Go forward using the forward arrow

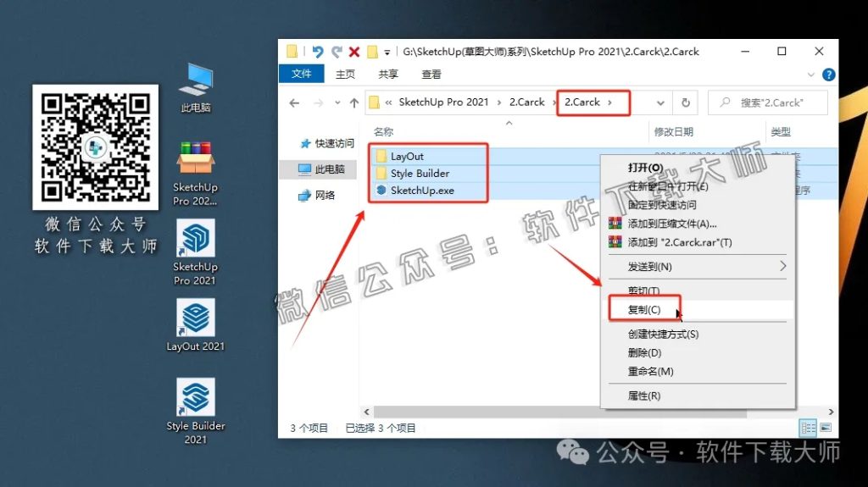[x=319, y=103]
